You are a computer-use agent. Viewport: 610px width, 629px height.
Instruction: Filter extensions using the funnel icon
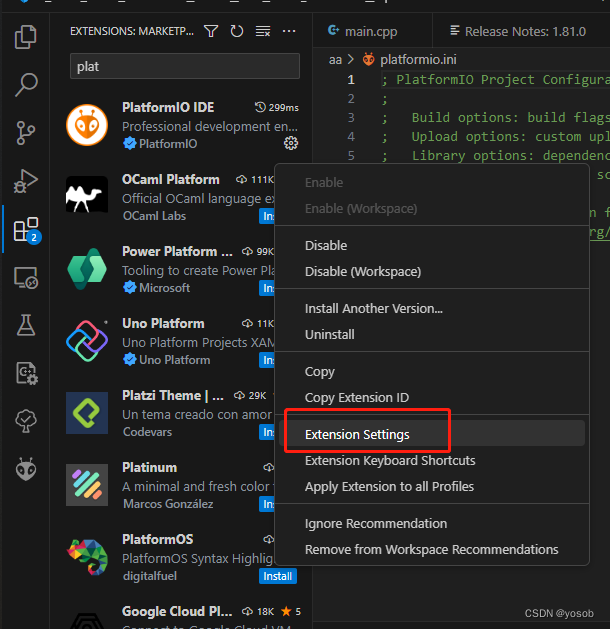point(211,31)
